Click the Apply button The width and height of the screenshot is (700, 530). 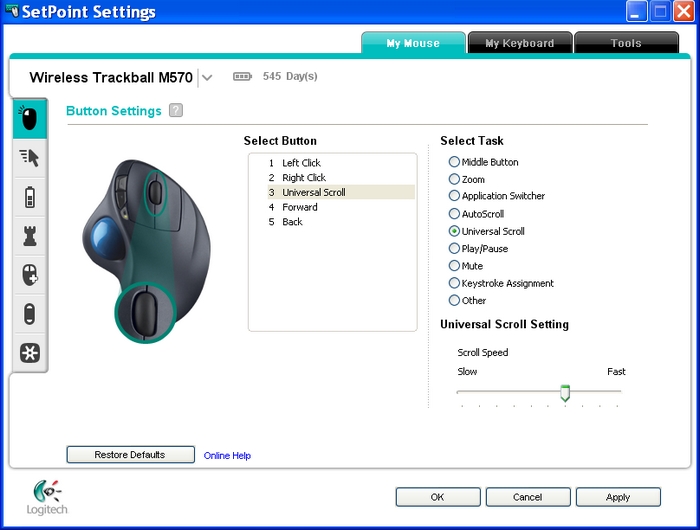[x=618, y=497]
